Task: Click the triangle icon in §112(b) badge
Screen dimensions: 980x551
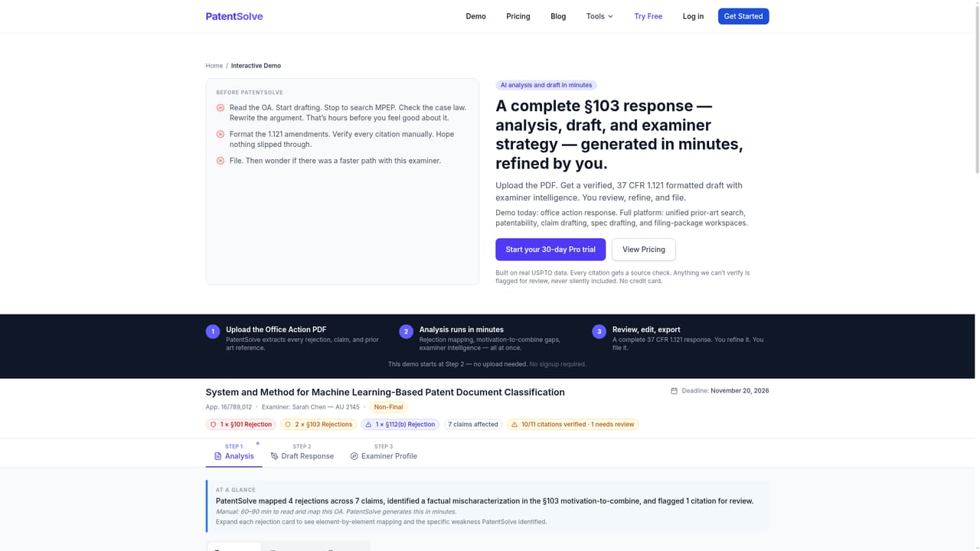Action: point(368,424)
